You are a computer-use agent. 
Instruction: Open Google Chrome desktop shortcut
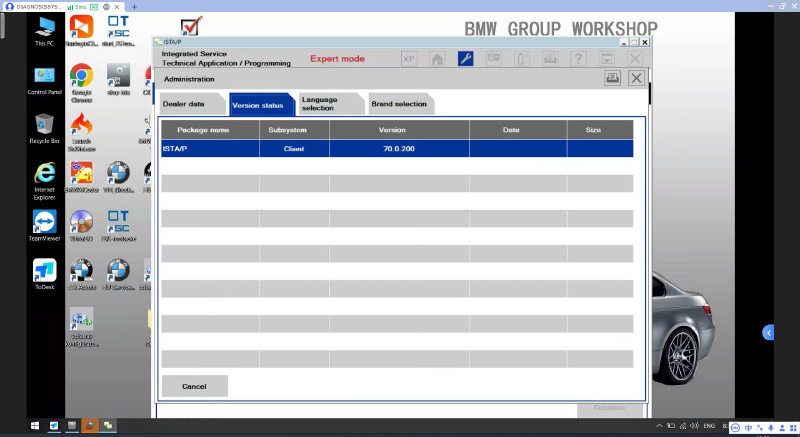pos(81,80)
